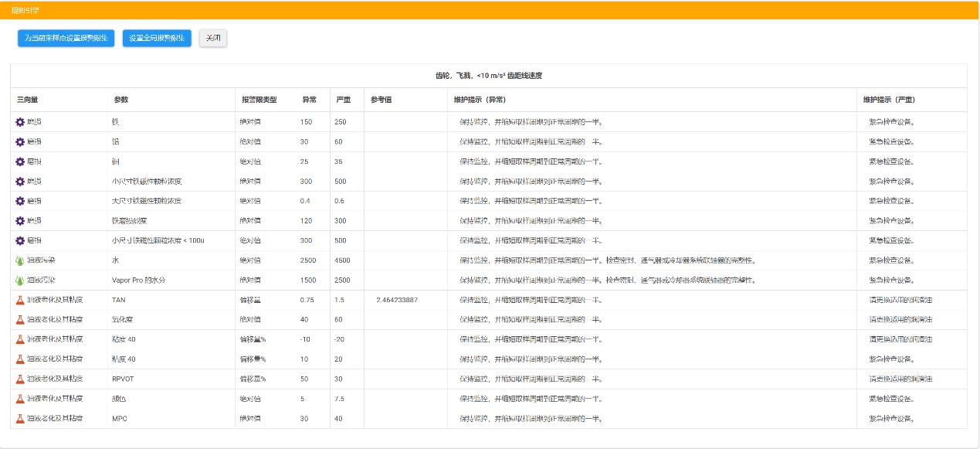Click the gear wear icon in the 铜 row

(x=20, y=162)
